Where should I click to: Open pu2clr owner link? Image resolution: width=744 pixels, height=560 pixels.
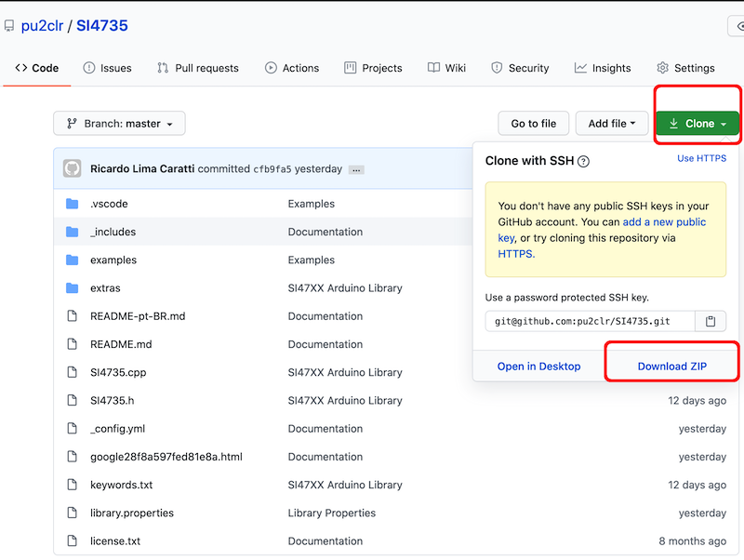tap(42, 26)
